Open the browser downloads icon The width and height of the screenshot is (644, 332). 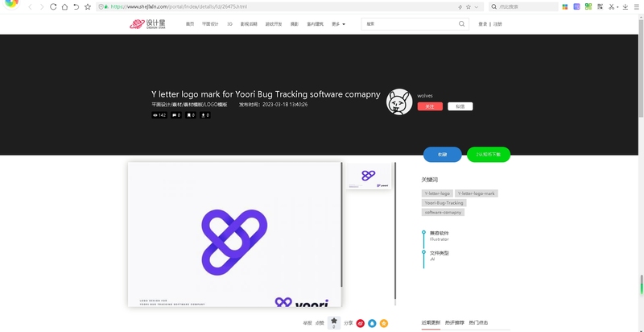(625, 6)
